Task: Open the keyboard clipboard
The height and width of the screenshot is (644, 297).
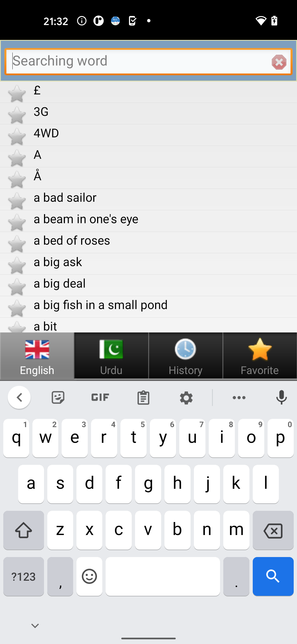Action: [143, 398]
